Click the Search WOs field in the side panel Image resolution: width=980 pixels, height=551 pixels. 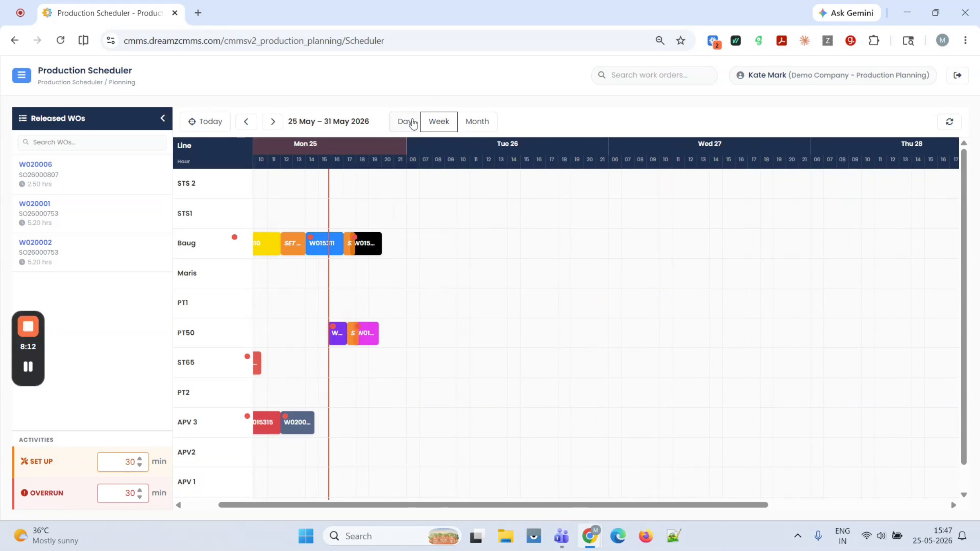point(92,142)
